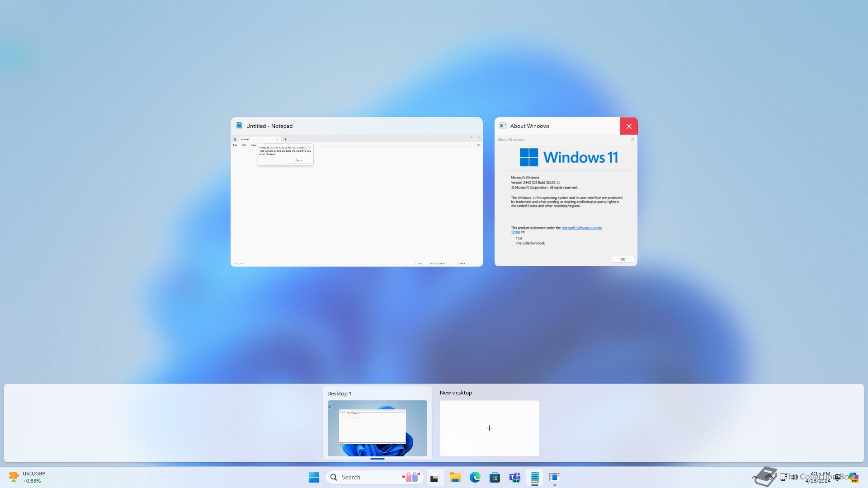Select the Desktop 1 thumbnail

pos(377,428)
